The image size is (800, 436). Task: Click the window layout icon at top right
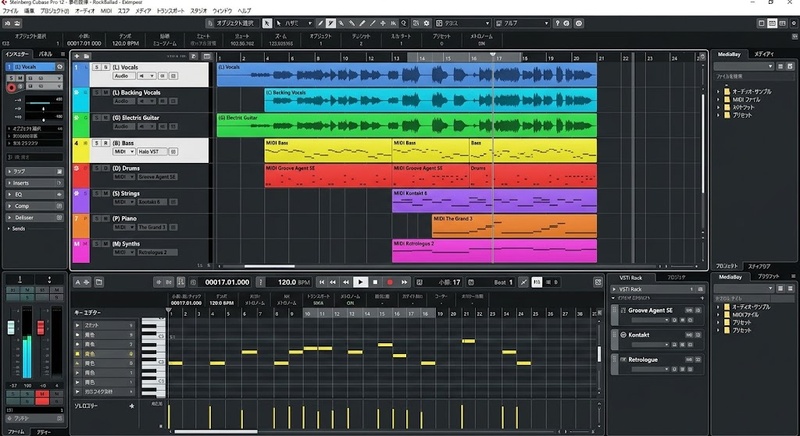(x=772, y=23)
